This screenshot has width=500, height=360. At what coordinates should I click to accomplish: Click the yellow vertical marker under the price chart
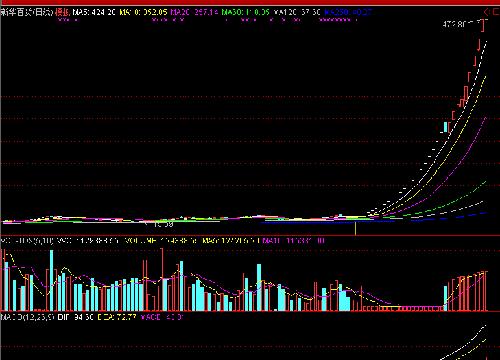coord(356,229)
